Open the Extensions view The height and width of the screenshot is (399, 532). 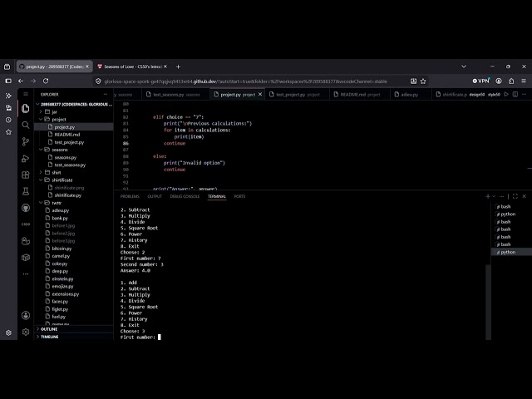[x=26, y=175]
